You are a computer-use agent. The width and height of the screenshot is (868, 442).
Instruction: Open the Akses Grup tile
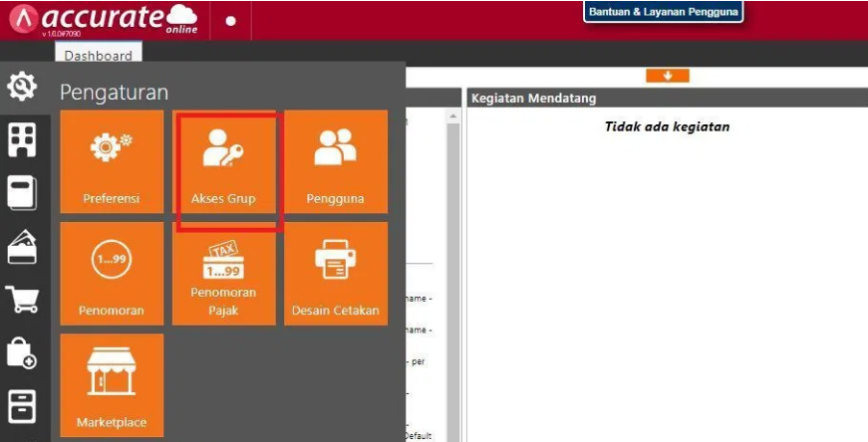tap(223, 161)
